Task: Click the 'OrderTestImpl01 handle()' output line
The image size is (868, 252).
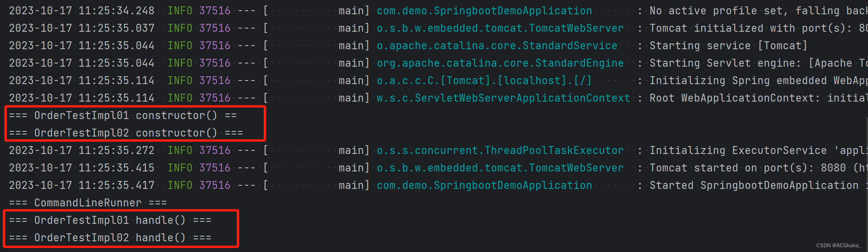Action: click(x=110, y=221)
